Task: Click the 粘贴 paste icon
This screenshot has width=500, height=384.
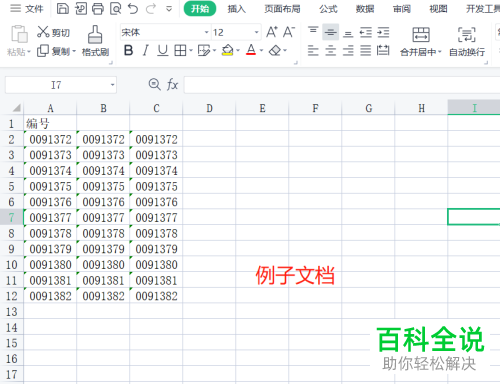Action: tap(19, 34)
